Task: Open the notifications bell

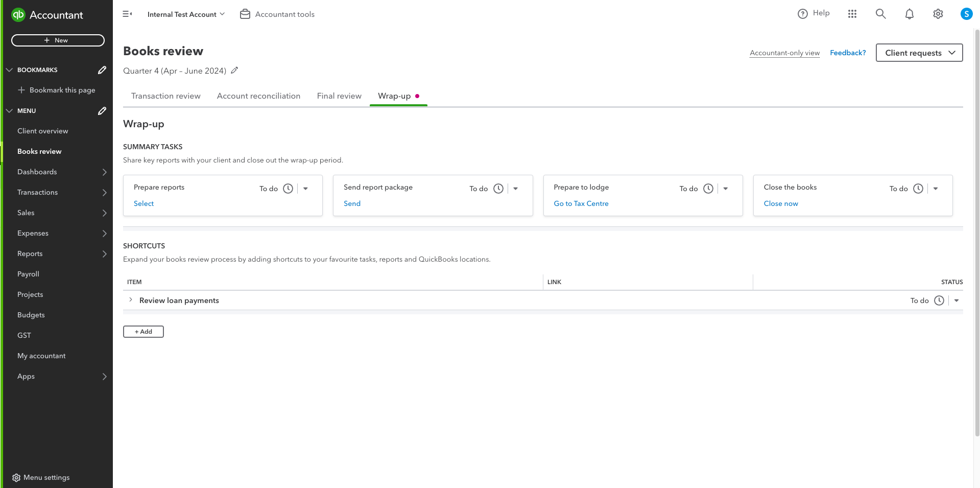Action: pos(910,14)
